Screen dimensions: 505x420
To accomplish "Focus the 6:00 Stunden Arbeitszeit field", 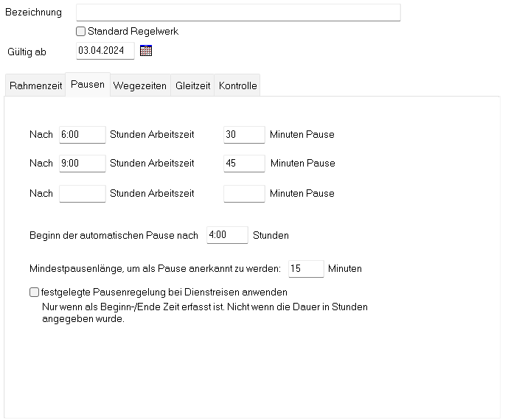I will (82, 135).
